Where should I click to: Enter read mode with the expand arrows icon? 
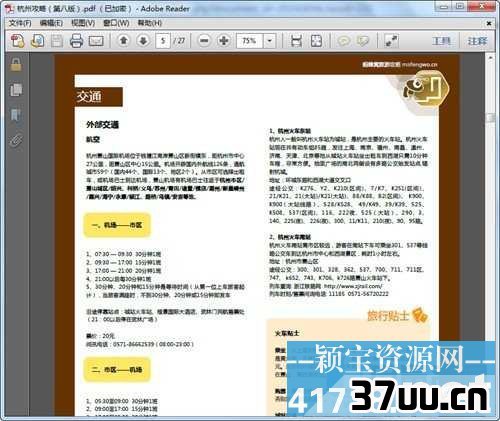[x=391, y=41]
